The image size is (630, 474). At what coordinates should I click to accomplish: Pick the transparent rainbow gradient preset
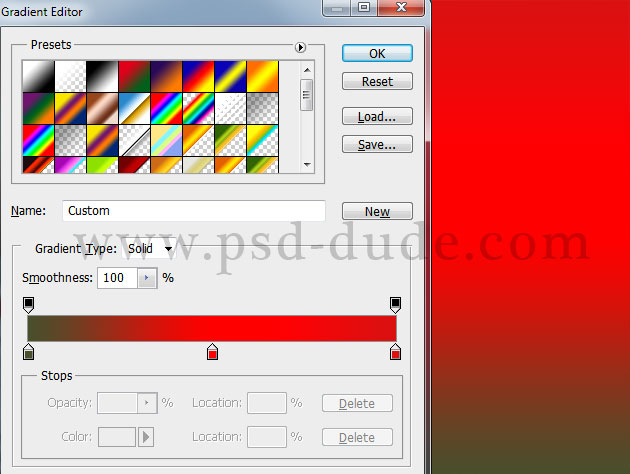click(198, 108)
